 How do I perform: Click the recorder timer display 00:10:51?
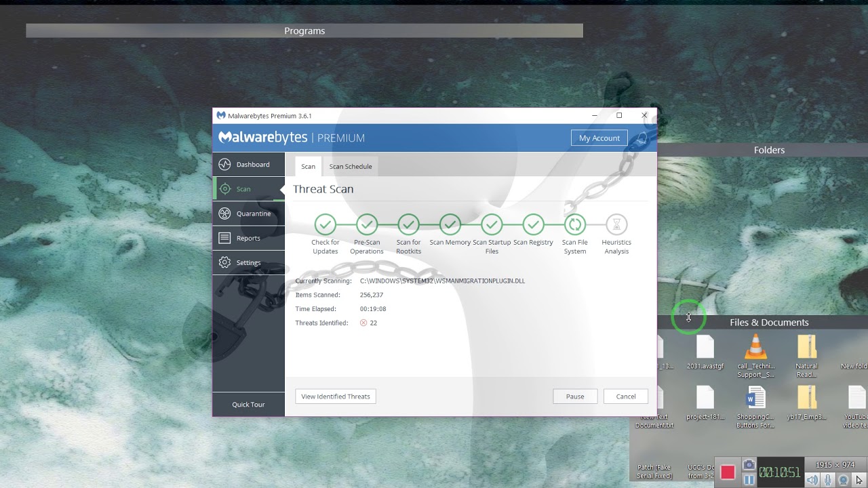[779, 472]
